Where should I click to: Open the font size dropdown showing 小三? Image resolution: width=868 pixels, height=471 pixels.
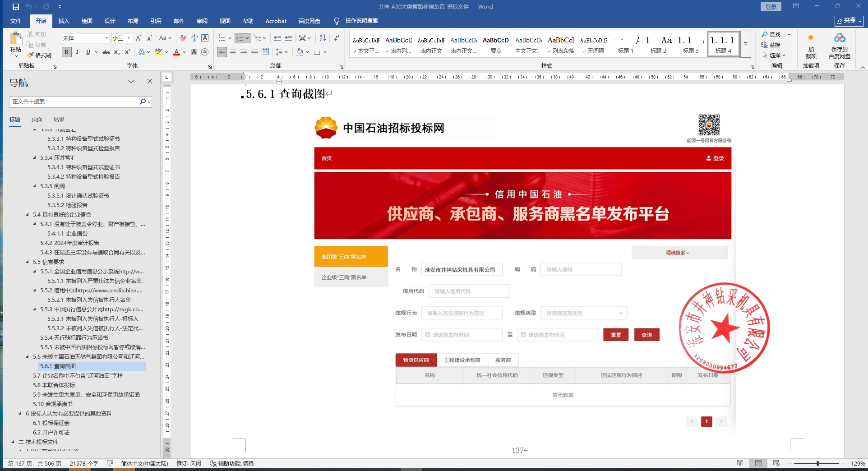tap(129, 38)
